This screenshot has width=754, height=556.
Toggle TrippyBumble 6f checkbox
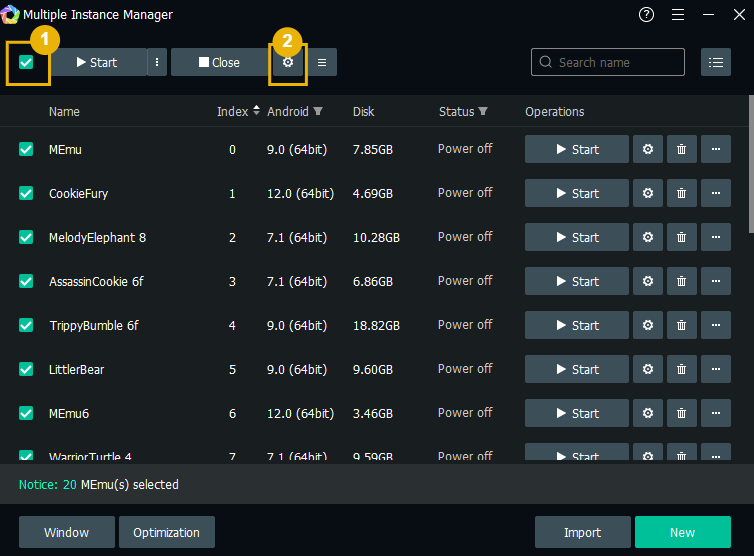(x=26, y=325)
